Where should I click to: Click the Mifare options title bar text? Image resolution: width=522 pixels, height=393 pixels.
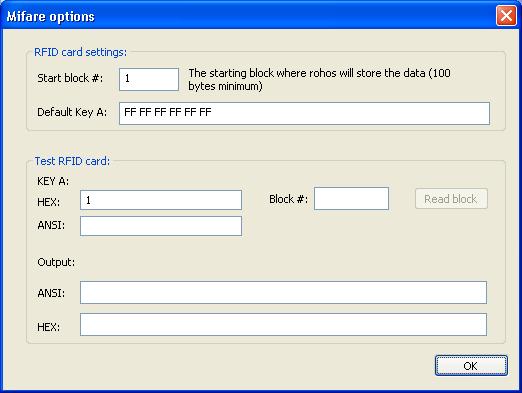click(x=51, y=16)
